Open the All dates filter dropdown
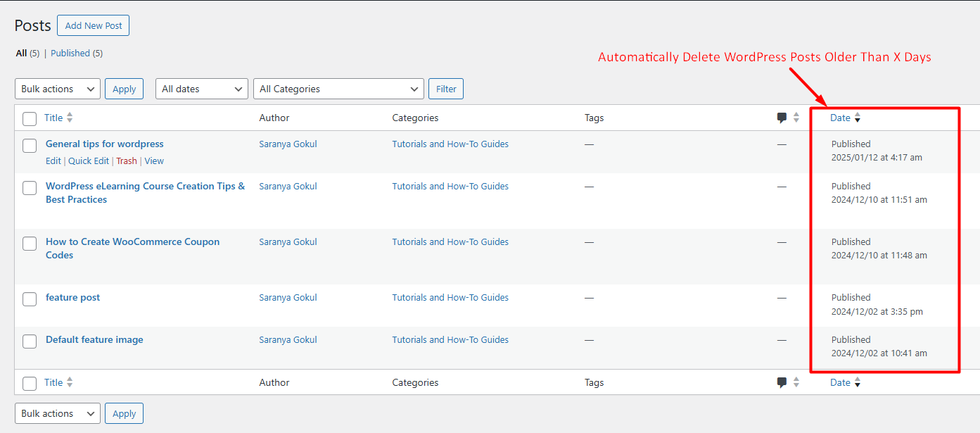This screenshot has width=980, height=433. (x=202, y=89)
